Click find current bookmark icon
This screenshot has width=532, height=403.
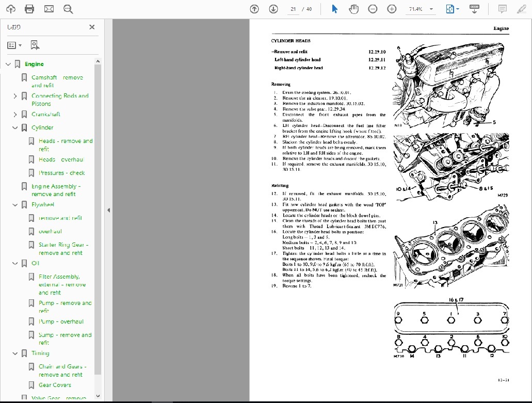pos(35,45)
